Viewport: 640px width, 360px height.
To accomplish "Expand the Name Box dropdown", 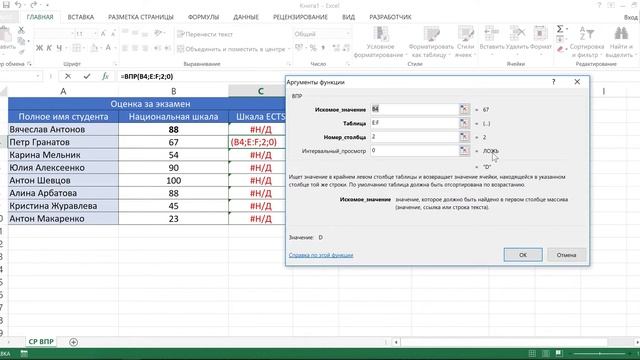I will pos(38,76).
